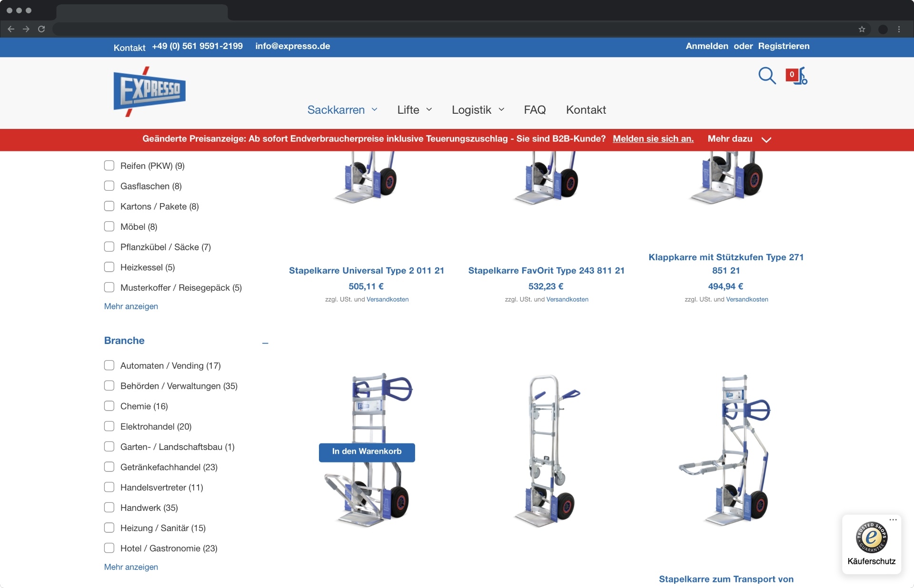Open the site search magnifier
The width and height of the screenshot is (914, 588).
click(x=767, y=76)
